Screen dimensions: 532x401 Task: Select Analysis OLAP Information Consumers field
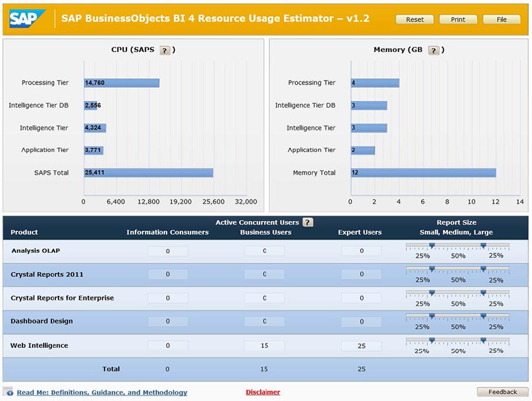point(168,251)
